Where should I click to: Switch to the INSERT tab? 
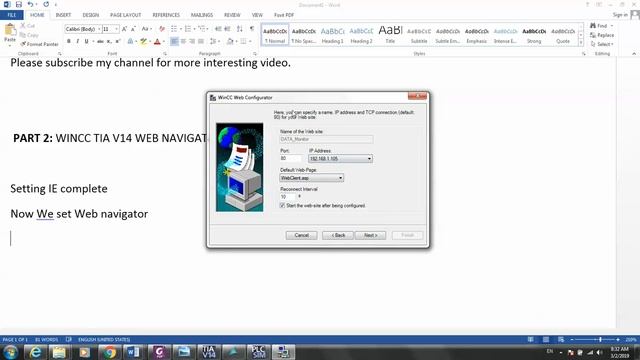[63, 15]
